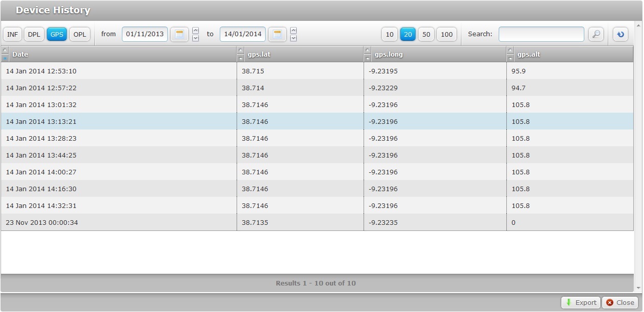Show 100 results per page
Screen dimensions: 644x312
click(447, 34)
